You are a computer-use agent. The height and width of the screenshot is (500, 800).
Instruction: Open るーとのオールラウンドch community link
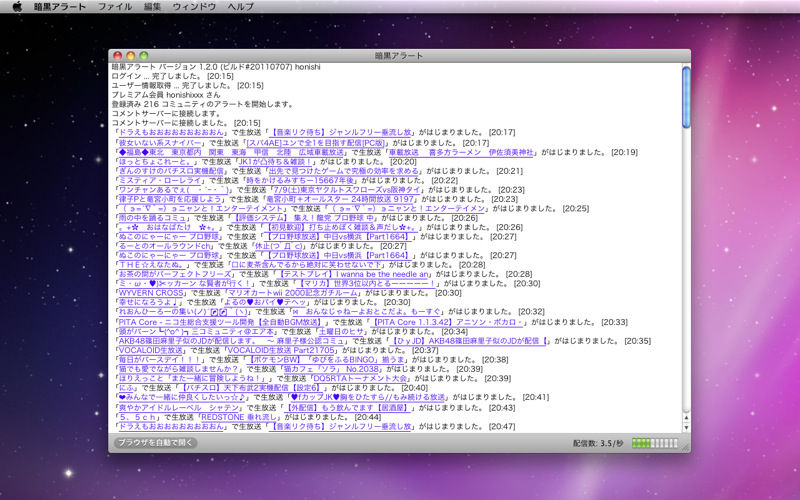pyautogui.click(x=165, y=246)
